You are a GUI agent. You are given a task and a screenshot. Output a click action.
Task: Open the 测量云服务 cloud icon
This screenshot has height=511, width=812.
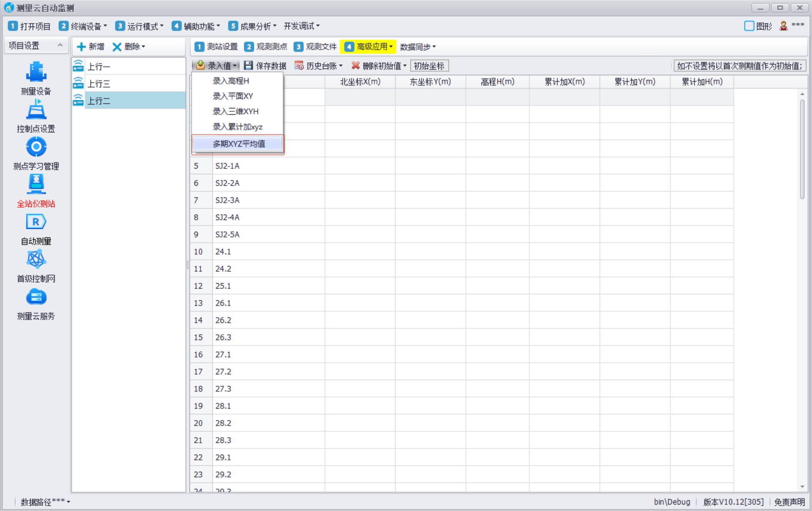pos(36,297)
